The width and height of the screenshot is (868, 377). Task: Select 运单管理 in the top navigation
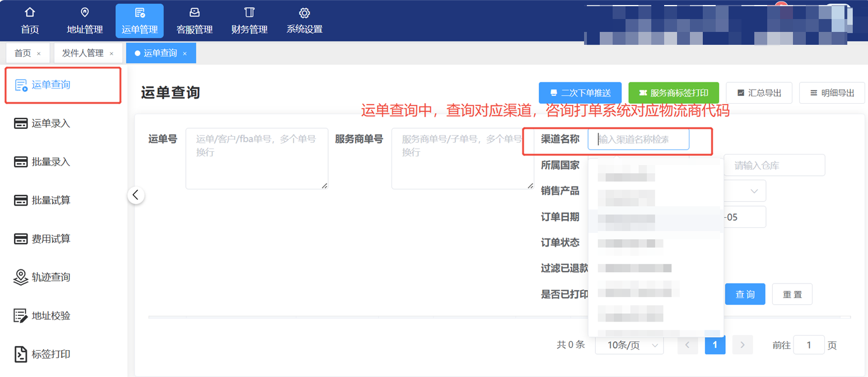tap(139, 21)
